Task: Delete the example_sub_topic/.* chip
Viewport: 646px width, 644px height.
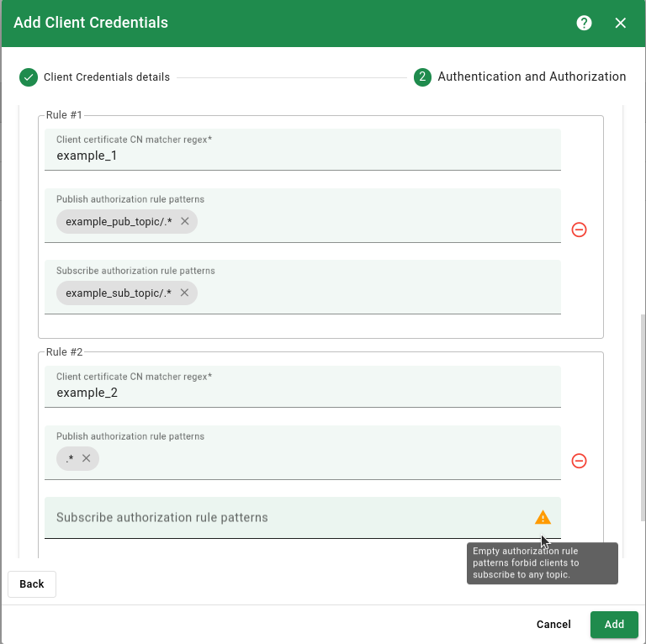Action: pyautogui.click(x=184, y=293)
